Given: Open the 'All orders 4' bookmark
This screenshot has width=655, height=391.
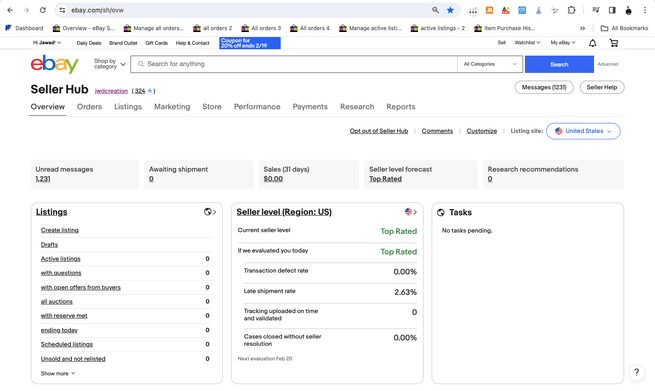Looking at the screenshot, I should point(310,28).
